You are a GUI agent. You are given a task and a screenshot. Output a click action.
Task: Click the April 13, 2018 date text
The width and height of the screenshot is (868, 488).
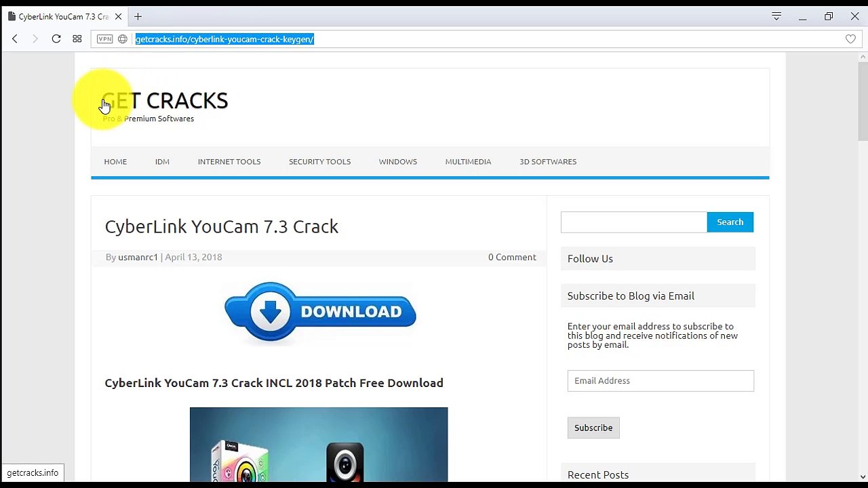(x=193, y=257)
